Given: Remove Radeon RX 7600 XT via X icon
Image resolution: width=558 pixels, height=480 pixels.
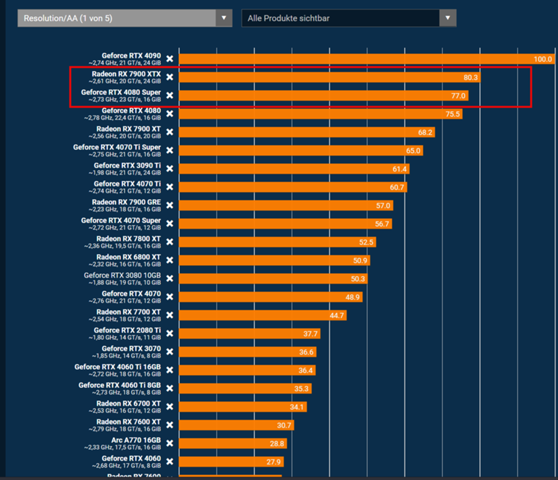Looking at the screenshot, I should (170, 425).
